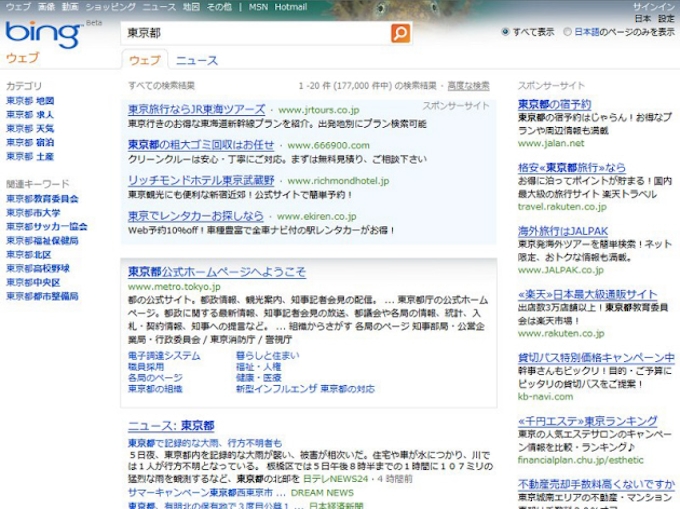Screen dimensions: 680x509
Task: Switch to the ニュース tab below search box
Action: (197, 60)
